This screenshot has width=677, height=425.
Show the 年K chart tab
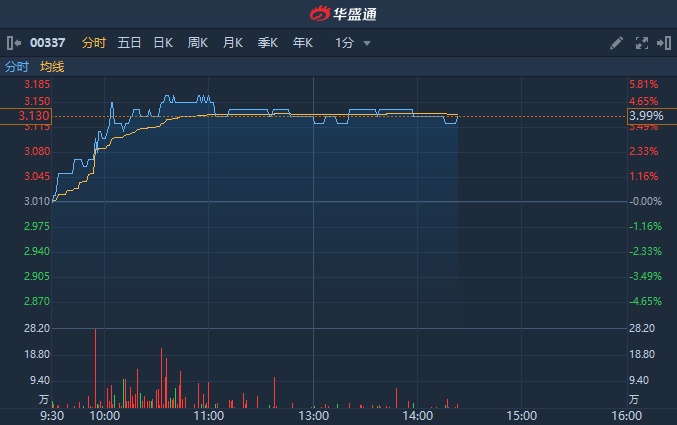tap(303, 43)
